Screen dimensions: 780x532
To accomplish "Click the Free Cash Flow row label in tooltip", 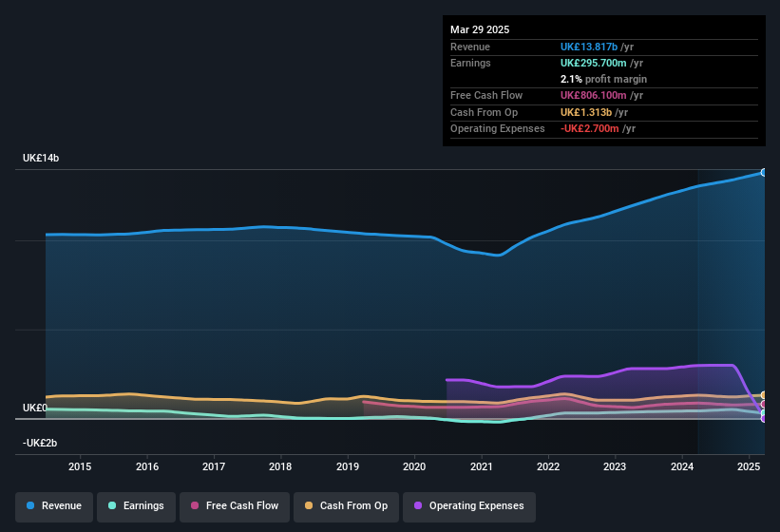I will click(x=486, y=95).
